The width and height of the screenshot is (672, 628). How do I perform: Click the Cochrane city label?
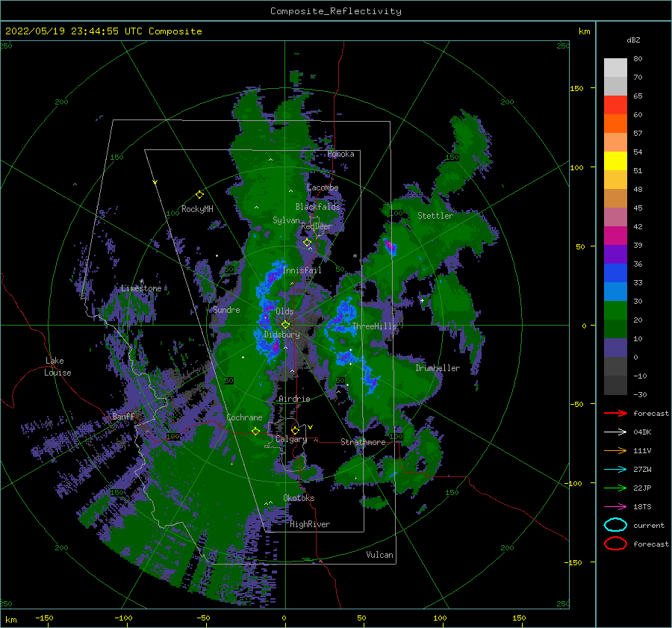coord(244,417)
